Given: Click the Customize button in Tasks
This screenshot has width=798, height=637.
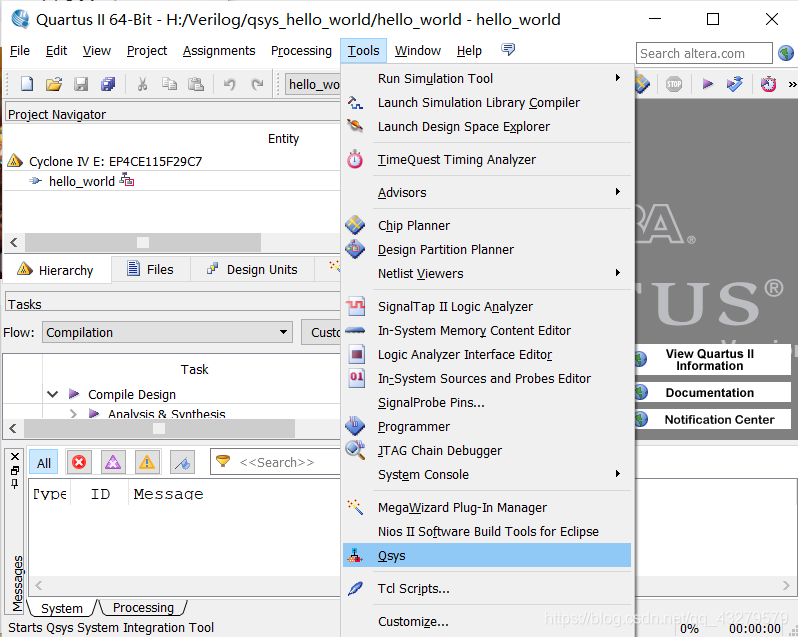Looking at the screenshot, I should coord(321,332).
